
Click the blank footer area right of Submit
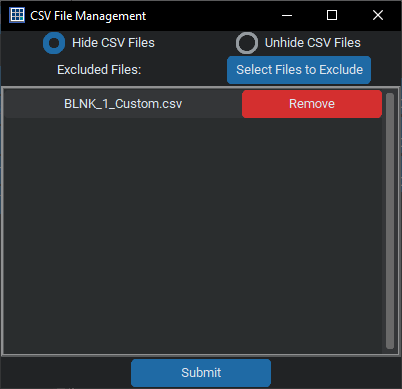click(x=336, y=373)
